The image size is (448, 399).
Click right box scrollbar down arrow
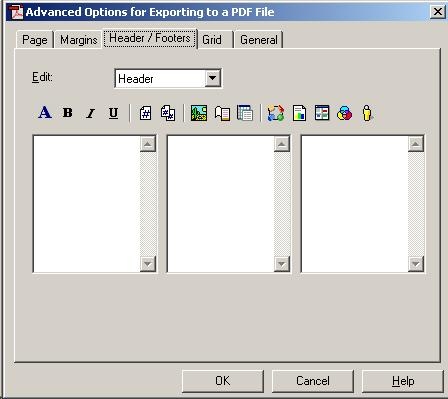416,264
